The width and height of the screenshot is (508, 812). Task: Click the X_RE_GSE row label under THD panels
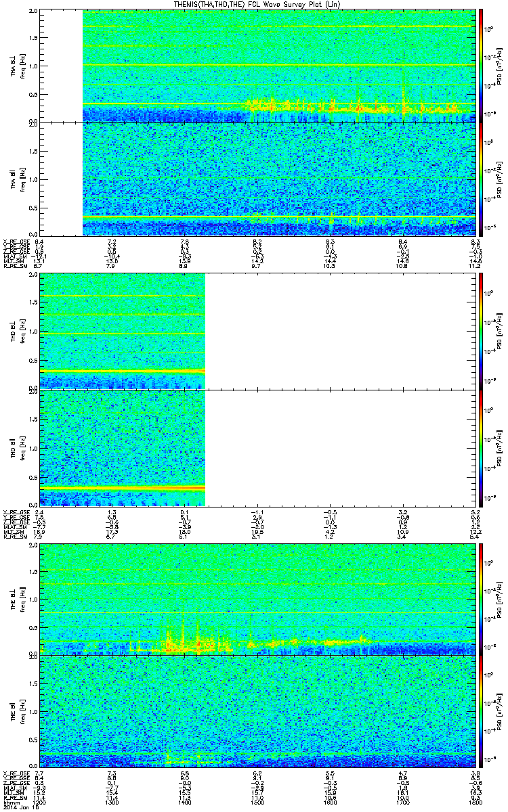point(16,512)
